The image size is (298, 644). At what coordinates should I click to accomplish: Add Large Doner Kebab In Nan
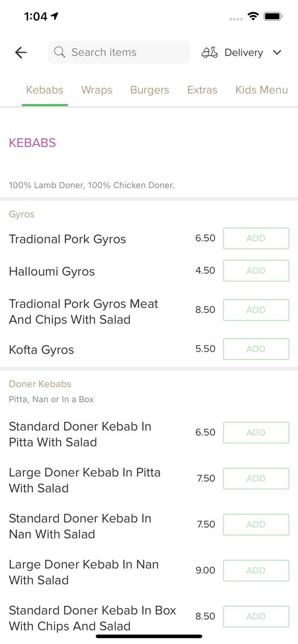[x=256, y=570]
